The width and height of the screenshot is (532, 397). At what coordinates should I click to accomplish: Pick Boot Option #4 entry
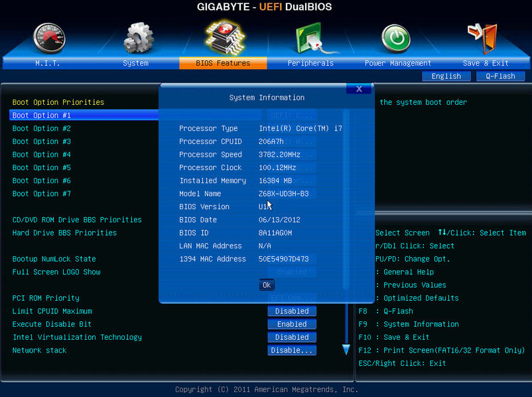pos(41,155)
